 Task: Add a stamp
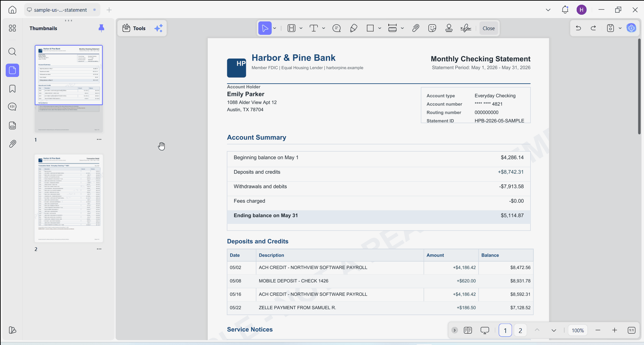tap(449, 28)
